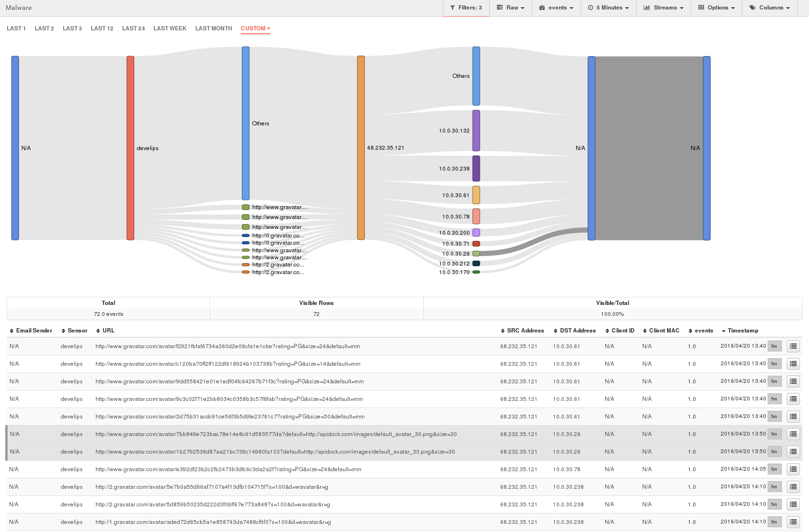Select the LAST WEEK time range
The width and height of the screenshot is (809, 532).
(170, 28)
